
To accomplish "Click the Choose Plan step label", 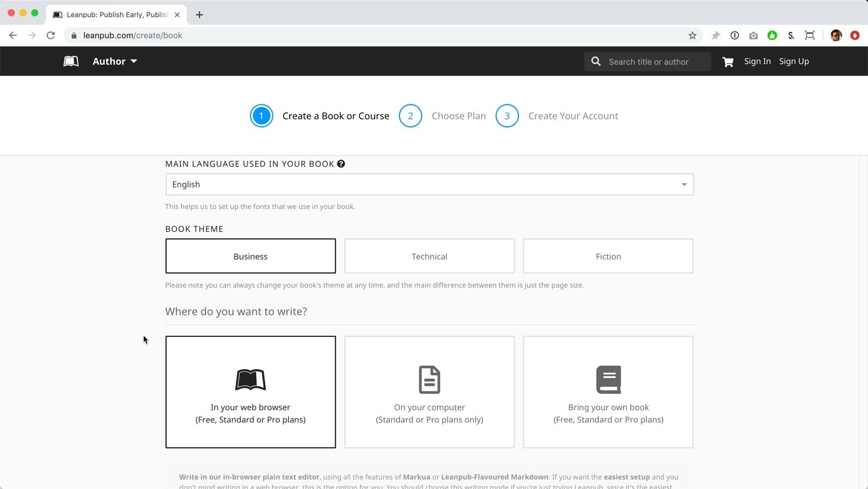I will (459, 116).
